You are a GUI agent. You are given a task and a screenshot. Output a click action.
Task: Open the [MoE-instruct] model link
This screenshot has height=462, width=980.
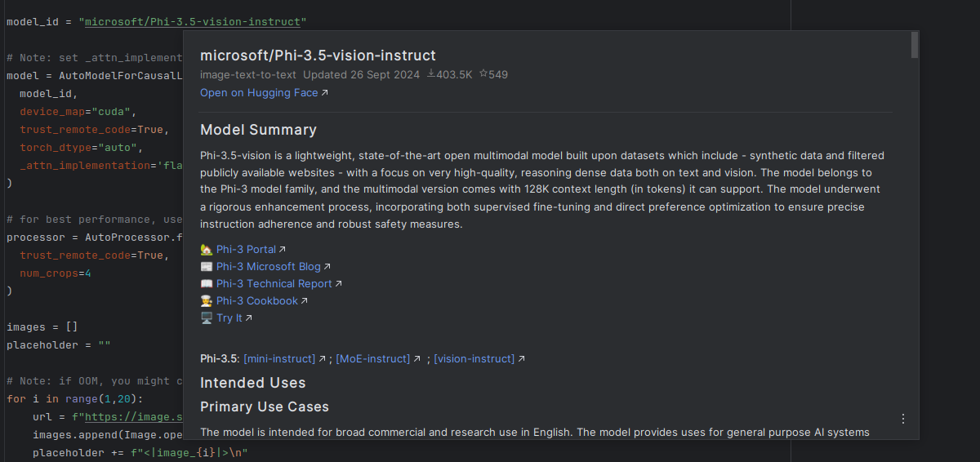372,359
